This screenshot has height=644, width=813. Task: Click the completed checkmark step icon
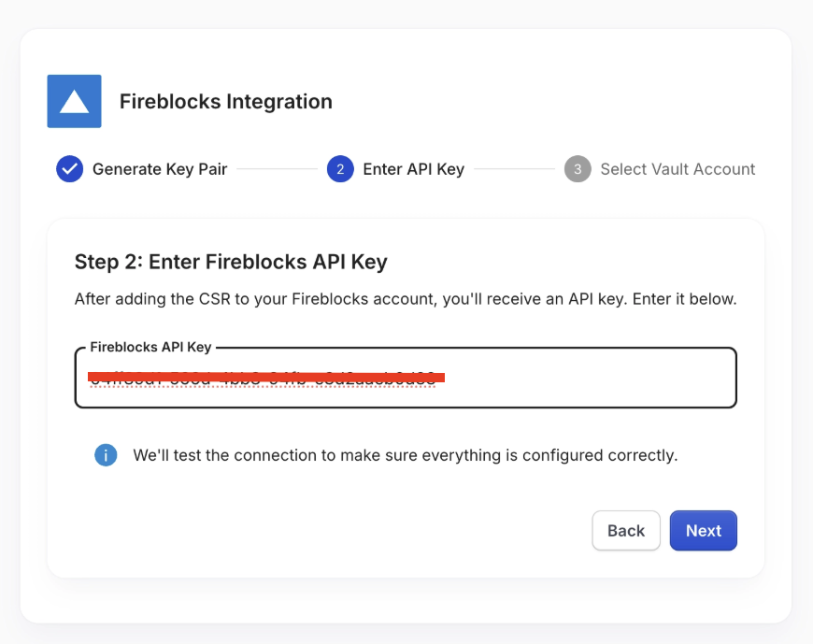(69, 169)
